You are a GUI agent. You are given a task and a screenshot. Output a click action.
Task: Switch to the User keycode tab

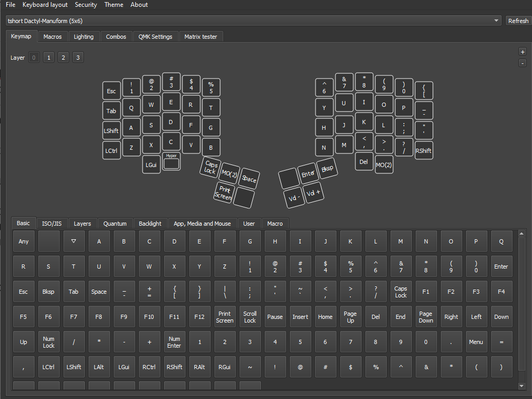click(x=248, y=224)
